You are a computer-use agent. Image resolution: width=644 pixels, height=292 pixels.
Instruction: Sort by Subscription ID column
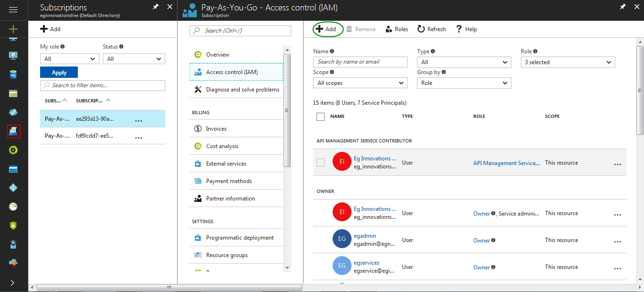[93, 100]
